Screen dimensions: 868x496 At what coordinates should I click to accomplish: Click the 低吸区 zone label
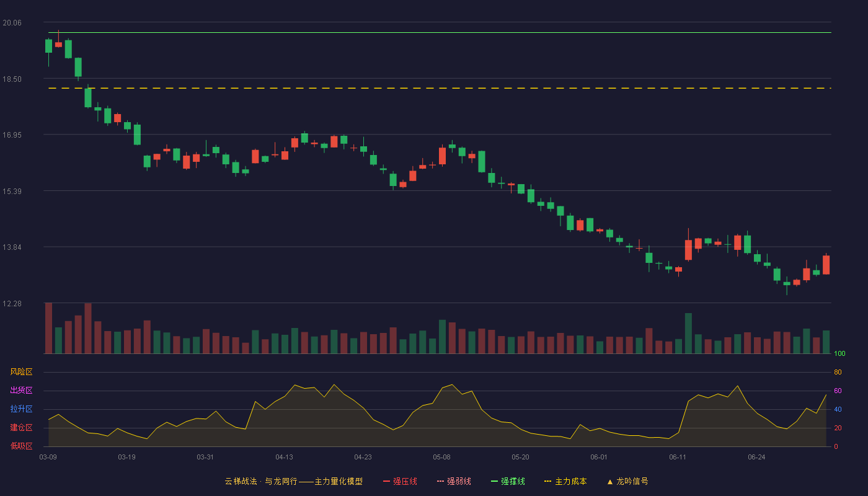[x=21, y=446]
